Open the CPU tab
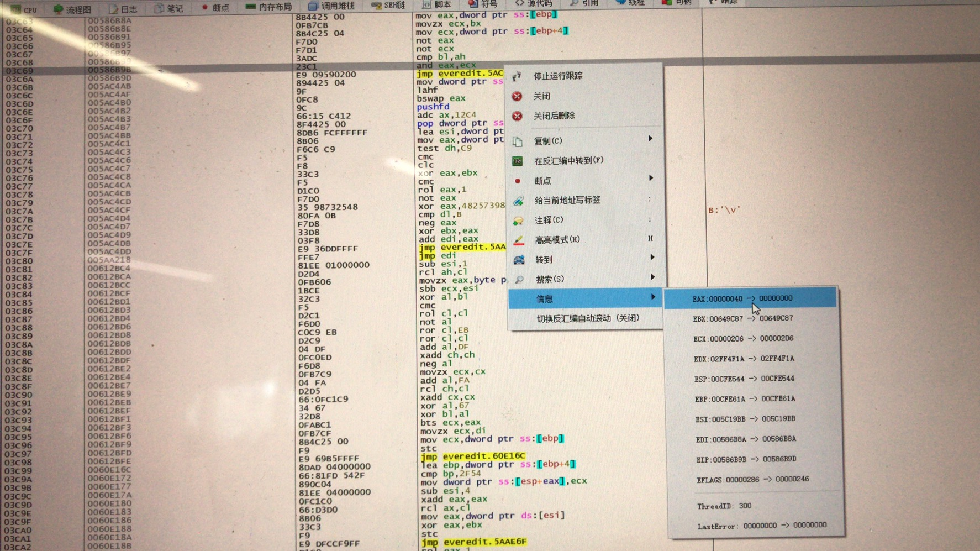 (x=23, y=9)
